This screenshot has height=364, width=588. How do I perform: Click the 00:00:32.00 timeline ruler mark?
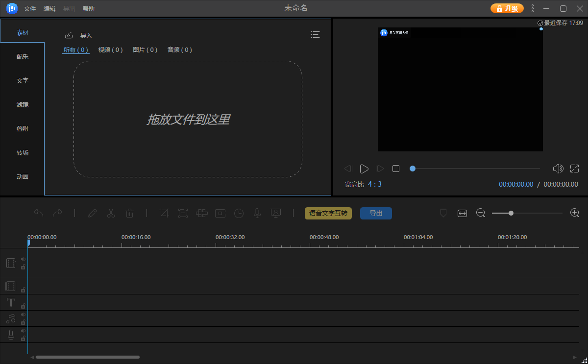click(230, 237)
